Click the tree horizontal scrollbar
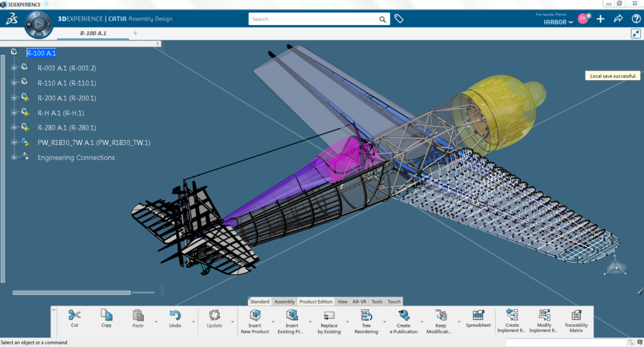Image resolution: width=644 pixels, height=347 pixels. pos(72,293)
